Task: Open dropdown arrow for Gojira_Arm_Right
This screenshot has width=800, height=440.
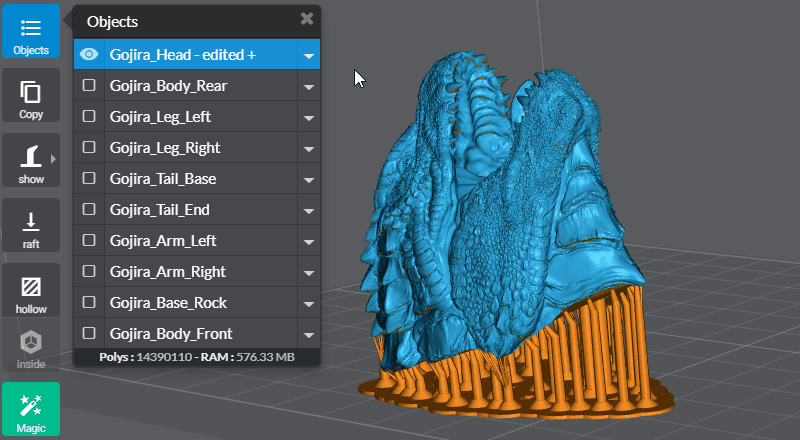Action: click(309, 273)
